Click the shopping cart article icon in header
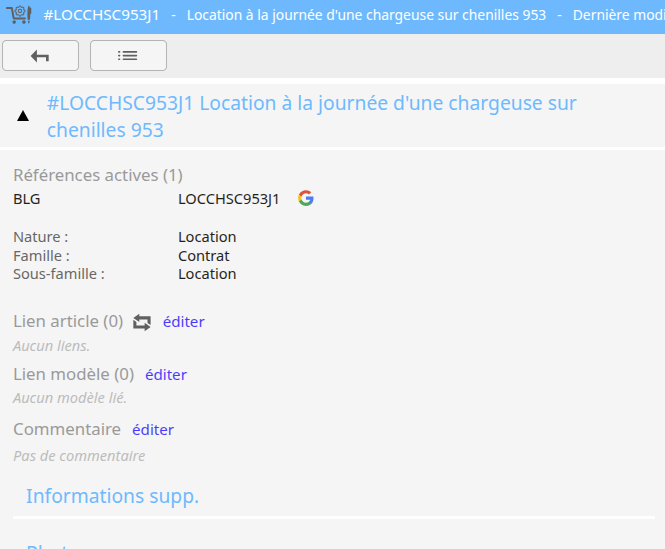 click(19, 15)
